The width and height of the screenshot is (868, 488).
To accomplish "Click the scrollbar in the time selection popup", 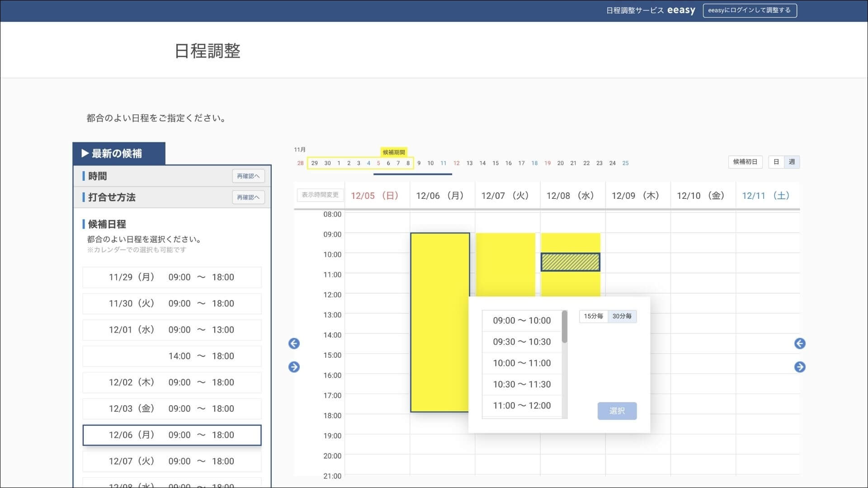I will pyautogui.click(x=565, y=325).
